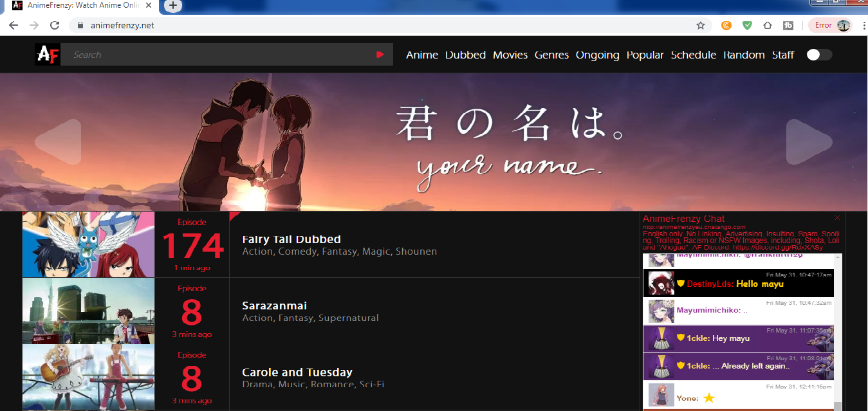Open Sarazanmai thumbnail image

tap(89, 311)
